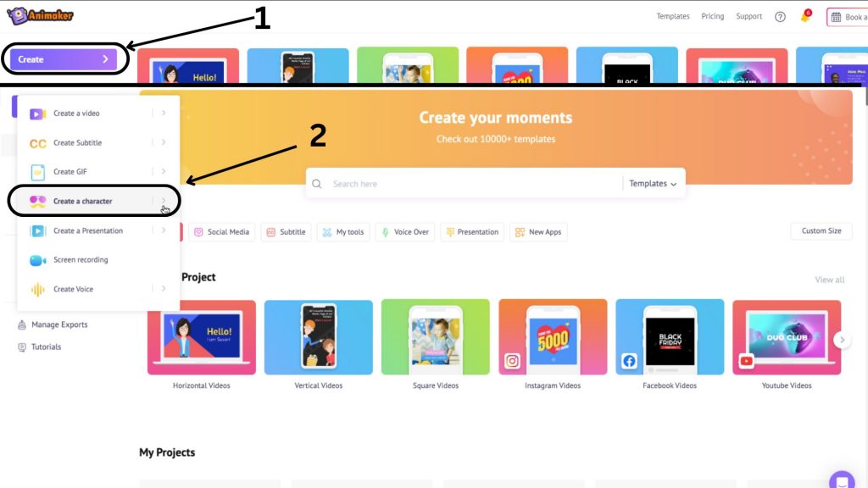Expand the Create a video submenu arrow
Viewport: 868px width, 488px height.
[164, 113]
